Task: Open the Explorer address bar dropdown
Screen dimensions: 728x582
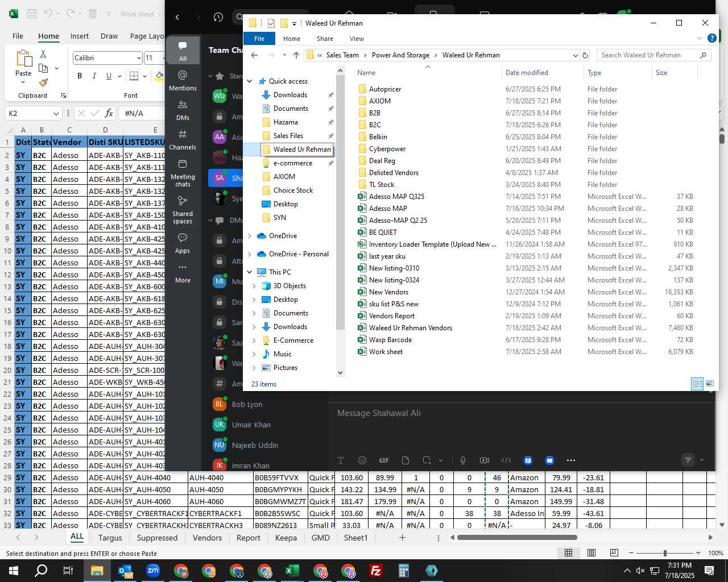Action: pos(575,55)
